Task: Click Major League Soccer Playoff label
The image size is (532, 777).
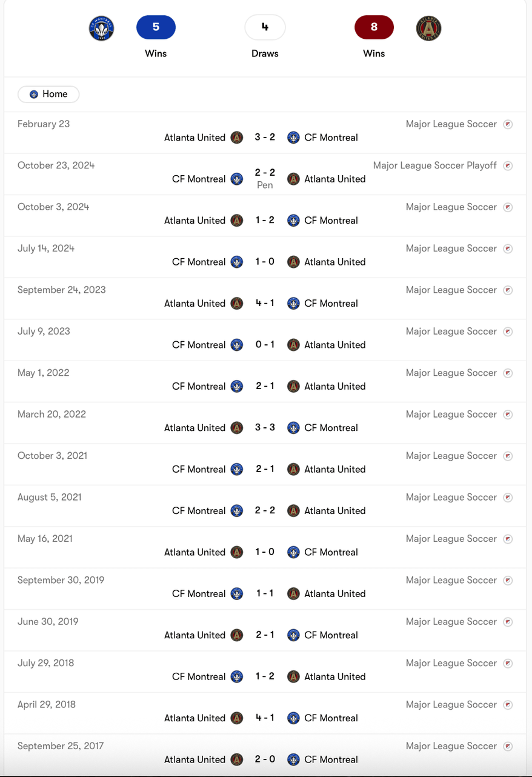Action: pyautogui.click(x=435, y=165)
